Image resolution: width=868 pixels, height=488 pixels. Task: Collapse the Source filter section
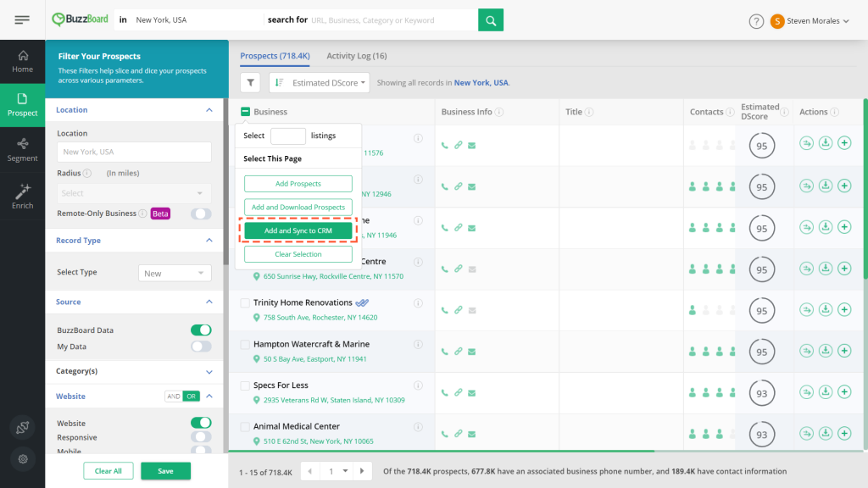point(209,302)
